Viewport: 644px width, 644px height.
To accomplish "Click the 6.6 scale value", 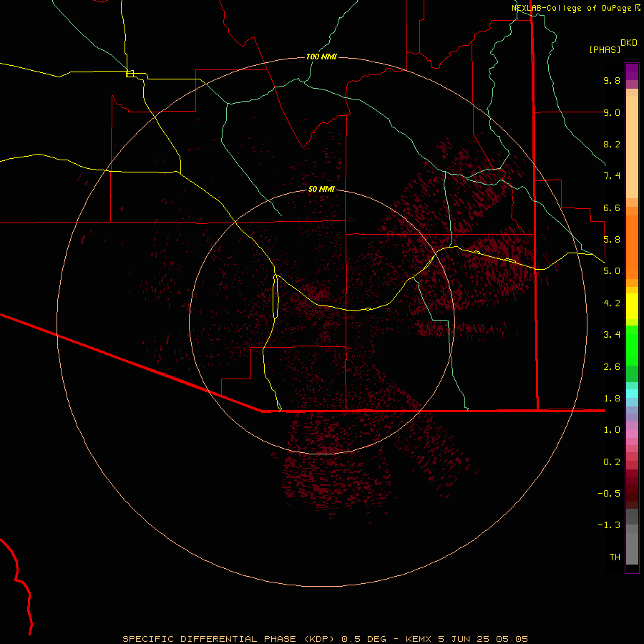I will [612, 208].
